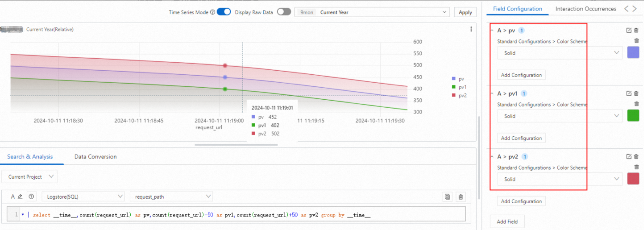Collapse the A > pv section
The width and height of the screenshot is (644, 230).
pyautogui.click(x=492, y=30)
